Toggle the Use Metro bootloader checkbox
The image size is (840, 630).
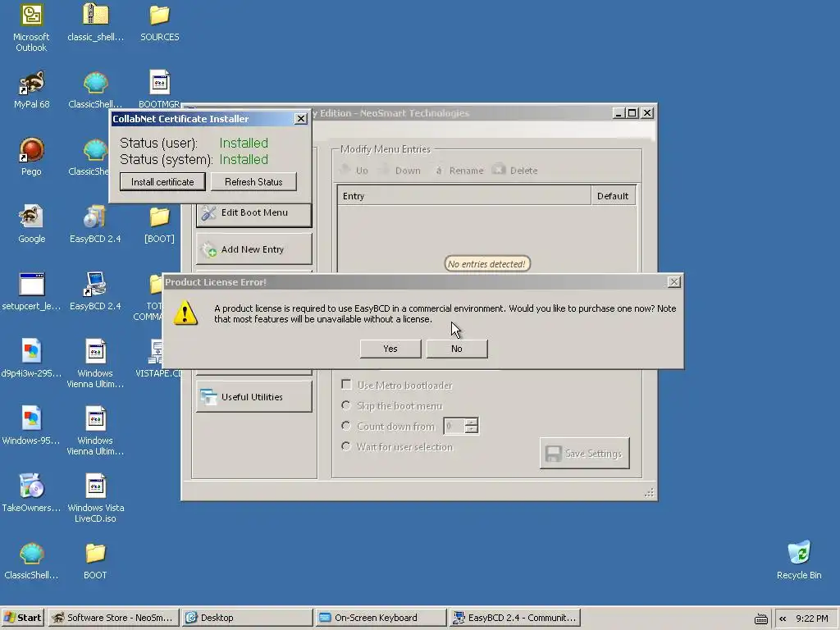point(347,385)
